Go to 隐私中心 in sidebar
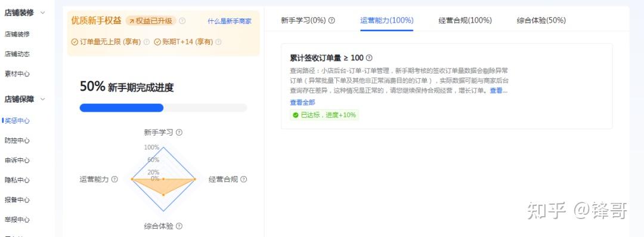The width and height of the screenshot is (644, 237). (17, 180)
